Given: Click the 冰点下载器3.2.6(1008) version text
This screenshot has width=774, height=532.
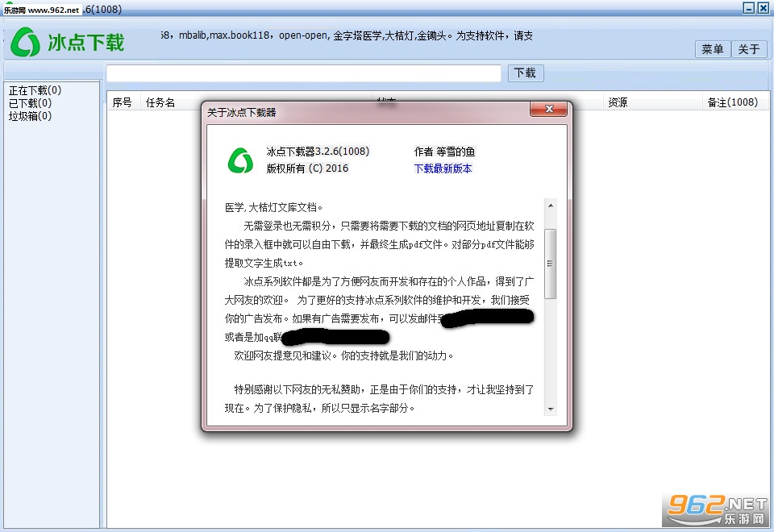Looking at the screenshot, I should click(318, 151).
